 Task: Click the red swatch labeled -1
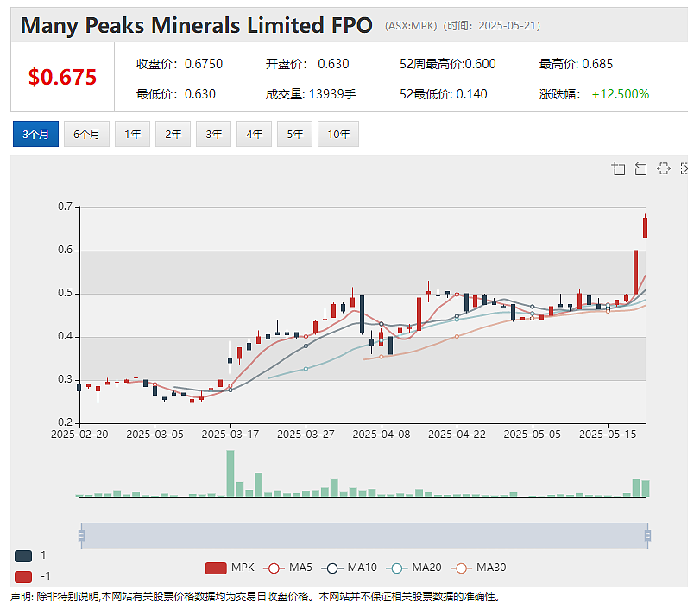(23, 577)
